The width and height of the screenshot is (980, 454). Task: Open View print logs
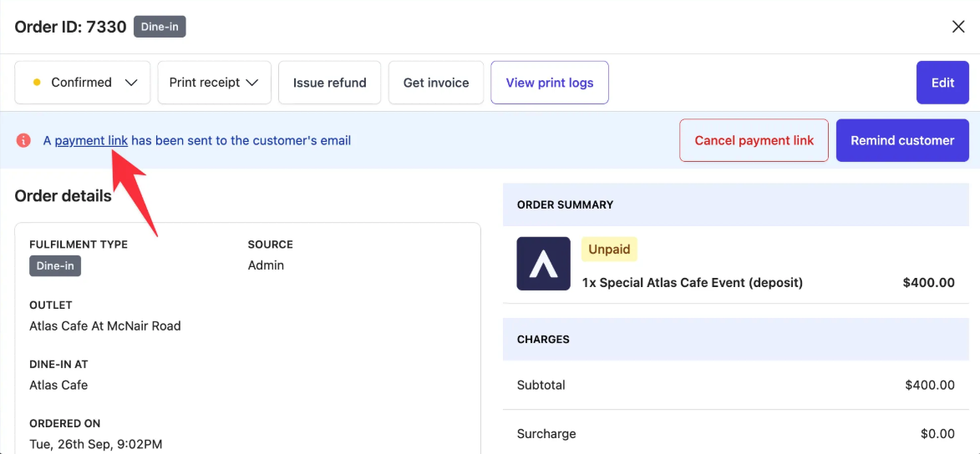coord(549,83)
